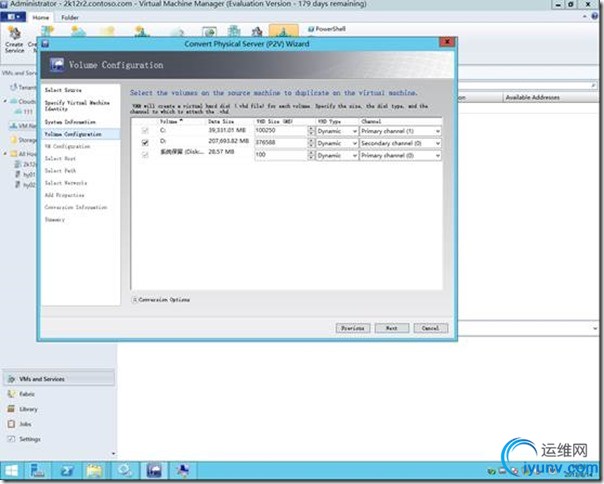Collapse the All Hosts tree node
Image resolution: width=604 pixels, height=484 pixels.
(x=5, y=154)
